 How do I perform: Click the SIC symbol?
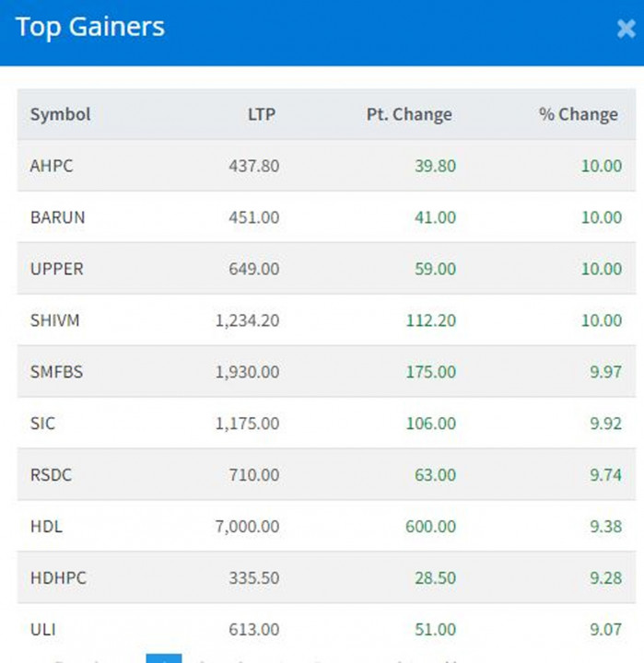[42, 424]
